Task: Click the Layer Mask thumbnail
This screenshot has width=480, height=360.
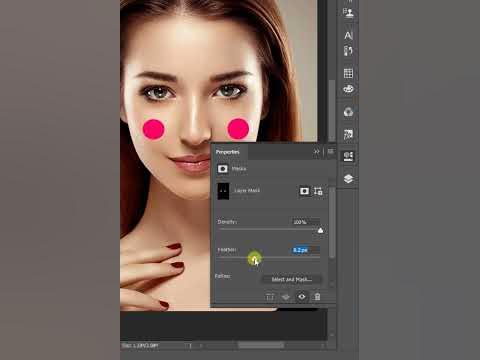Action: tap(223, 191)
